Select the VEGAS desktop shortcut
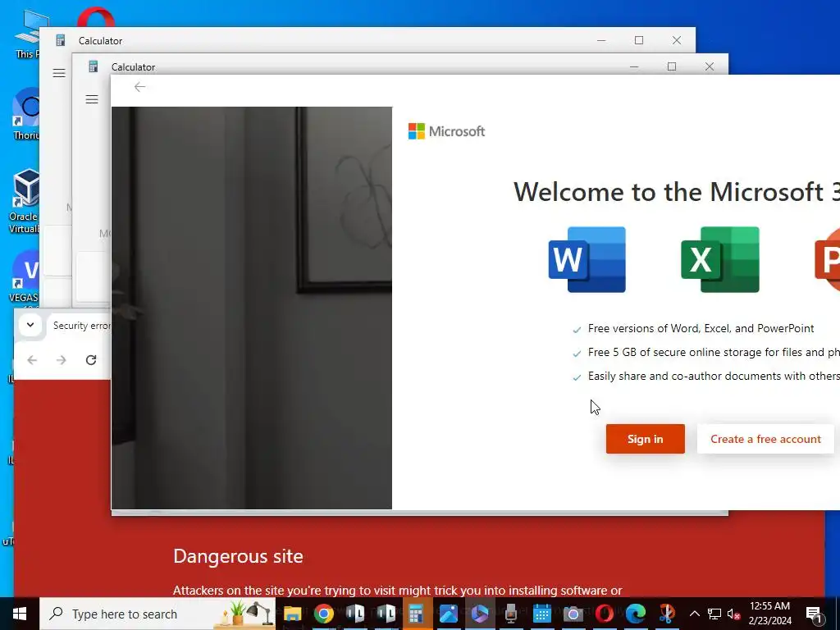 [25, 277]
